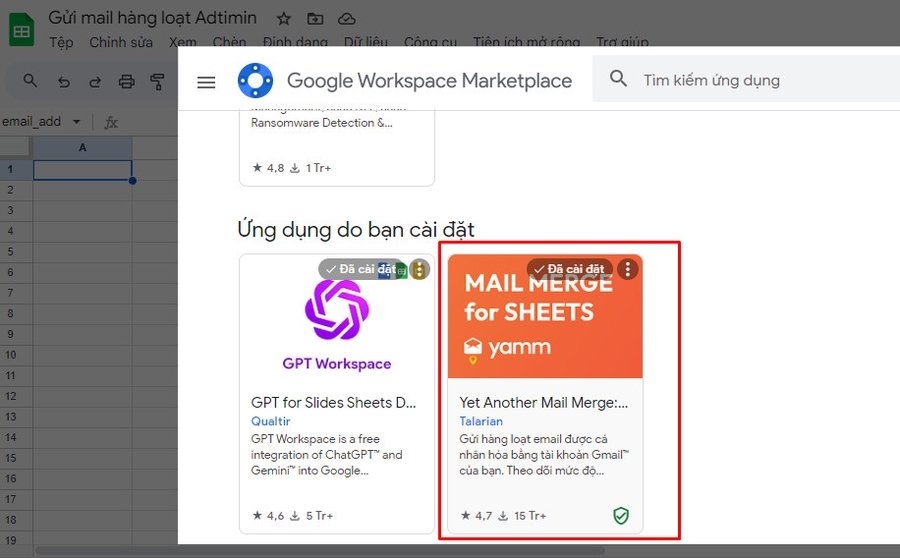Image resolution: width=900 pixels, height=558 pixels.
Task: Select cell A1 in the spreadsheet
Action: point(83,170)
